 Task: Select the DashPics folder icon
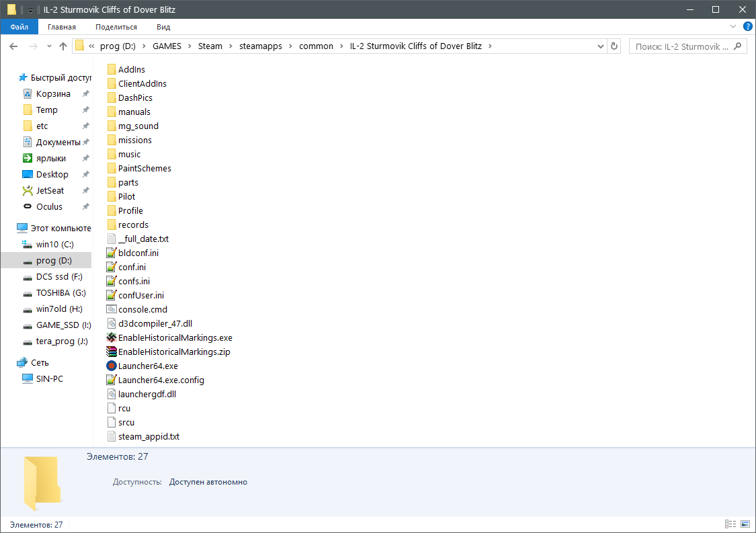112,97
